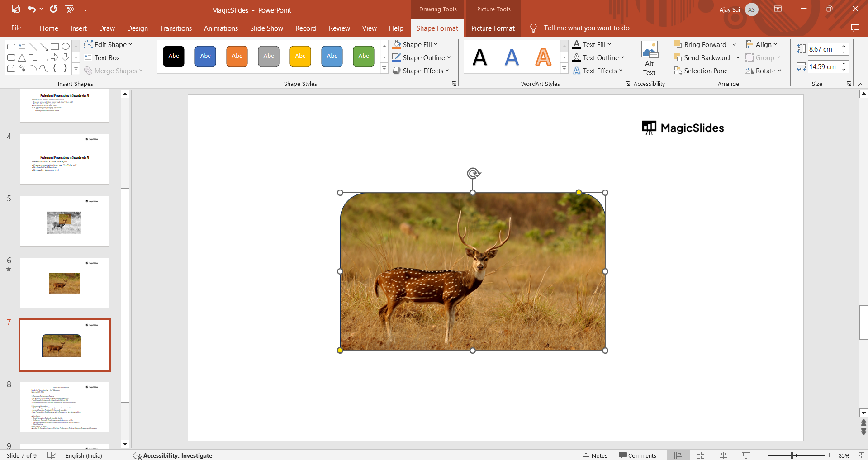Open the Selection Pane
The width and height of the screenshot is (868, 460).
(x=701, y=71)
